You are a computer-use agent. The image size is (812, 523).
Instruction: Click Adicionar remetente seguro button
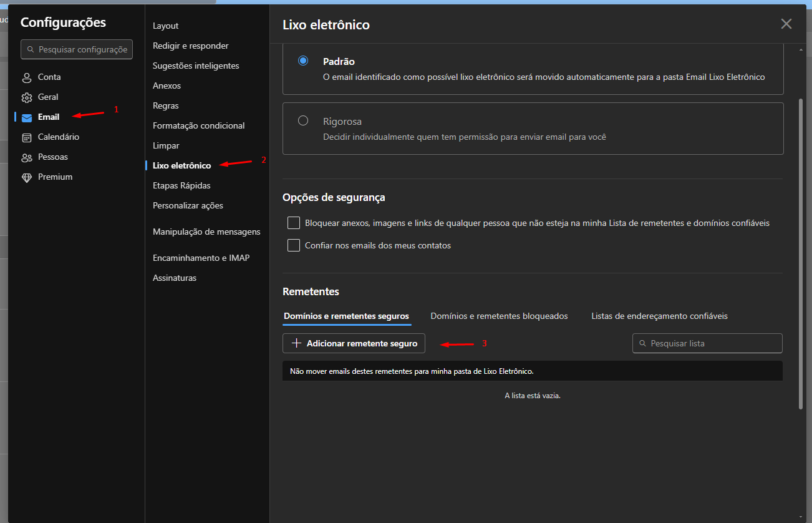354,343
